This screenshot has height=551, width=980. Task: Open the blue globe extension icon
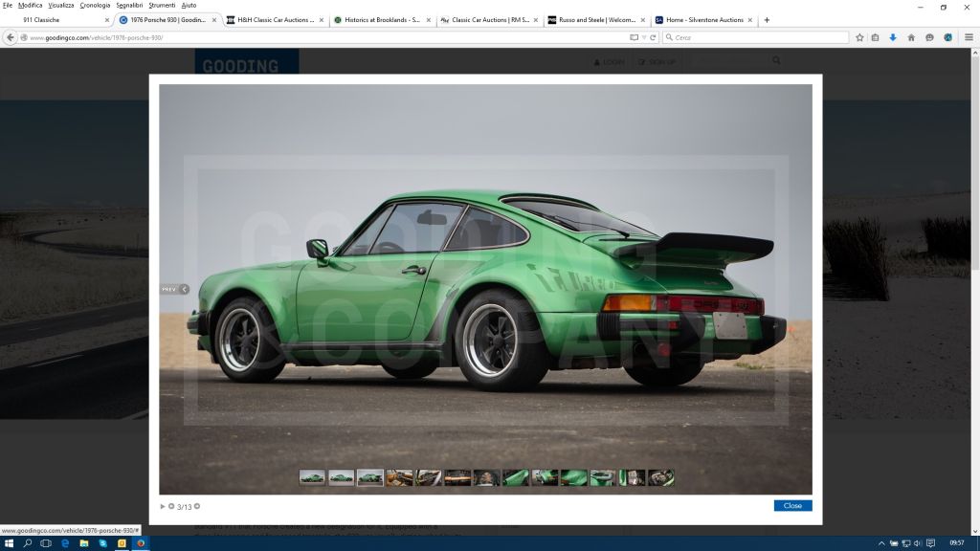(x=948, y=37)
